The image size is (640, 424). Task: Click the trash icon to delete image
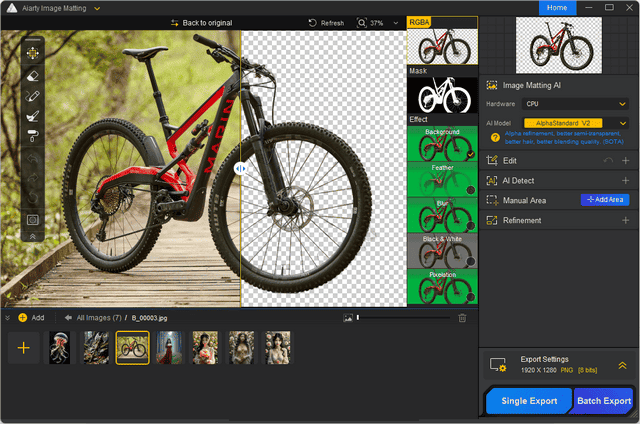[x=462, y=318]
